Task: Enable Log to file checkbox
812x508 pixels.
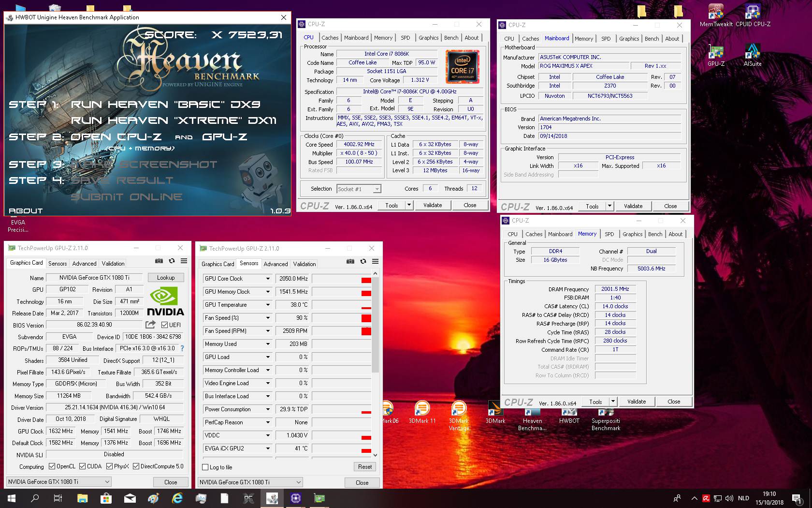Action: [205, 467]
